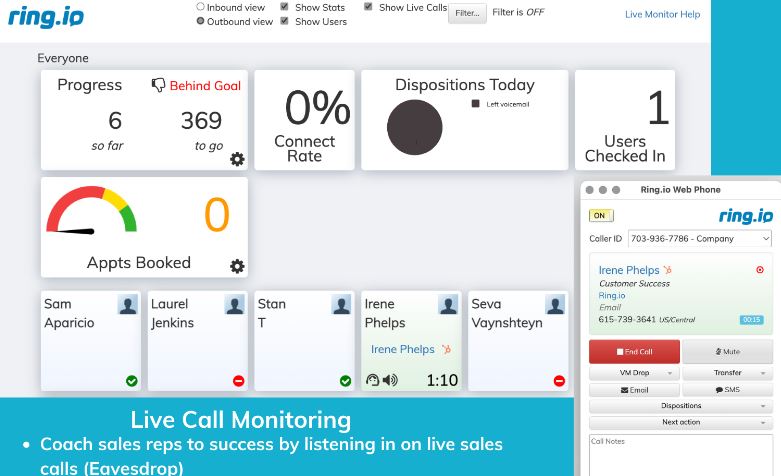Click the Appts Booked gauge

pyautogui.click(x=92, y=210)
